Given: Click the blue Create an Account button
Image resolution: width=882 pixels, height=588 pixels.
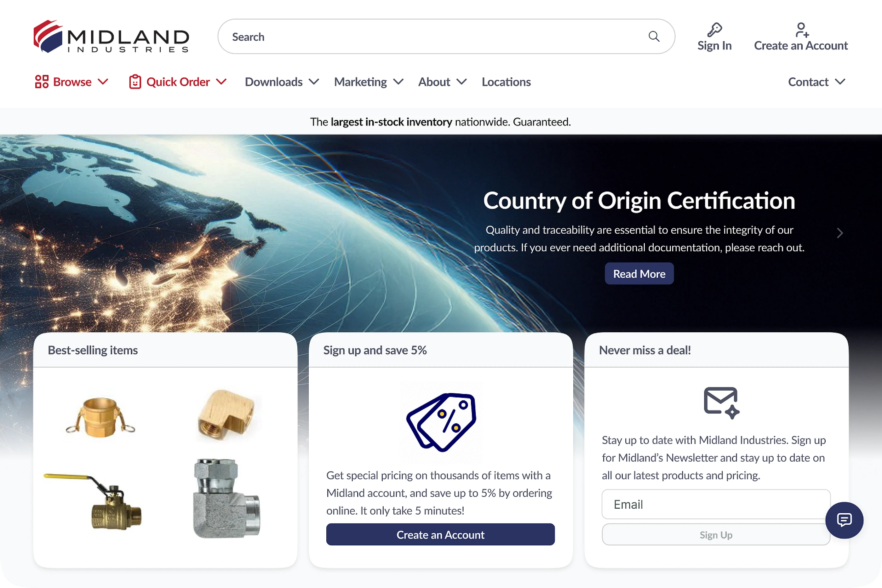Looking at the screenshot, I should 440,534.
